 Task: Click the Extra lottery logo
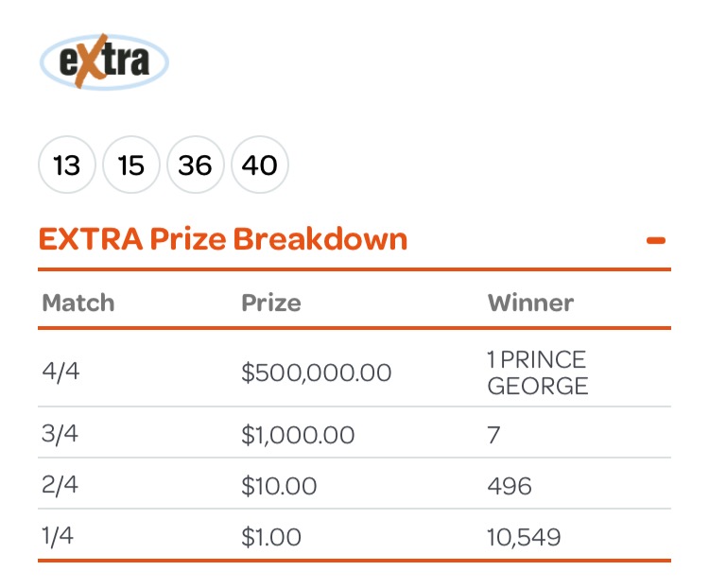pos(104,61)
